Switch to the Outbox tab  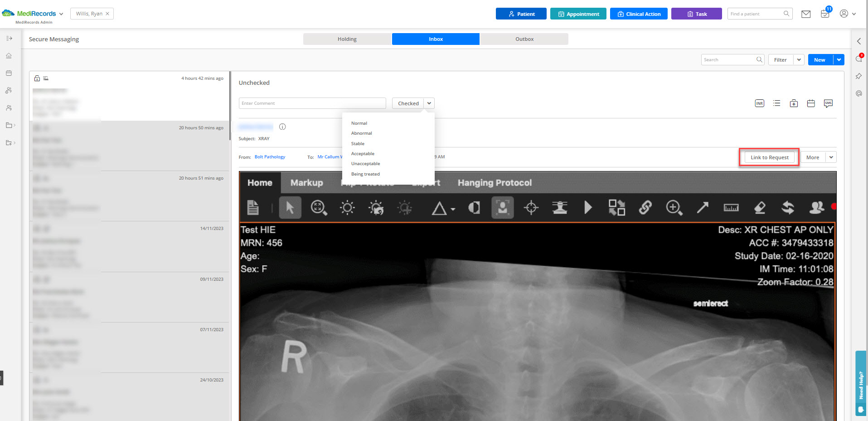(x=524, y=39)
